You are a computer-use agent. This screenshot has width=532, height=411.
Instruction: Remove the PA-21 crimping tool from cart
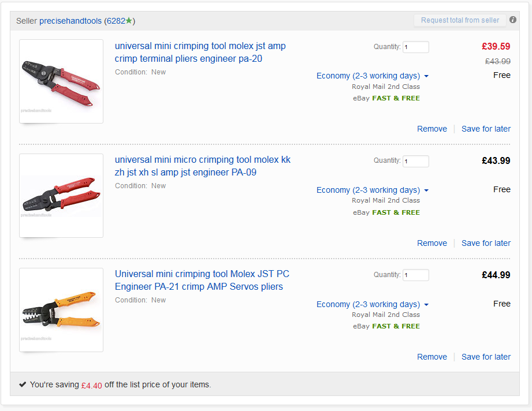click(431, 357)
